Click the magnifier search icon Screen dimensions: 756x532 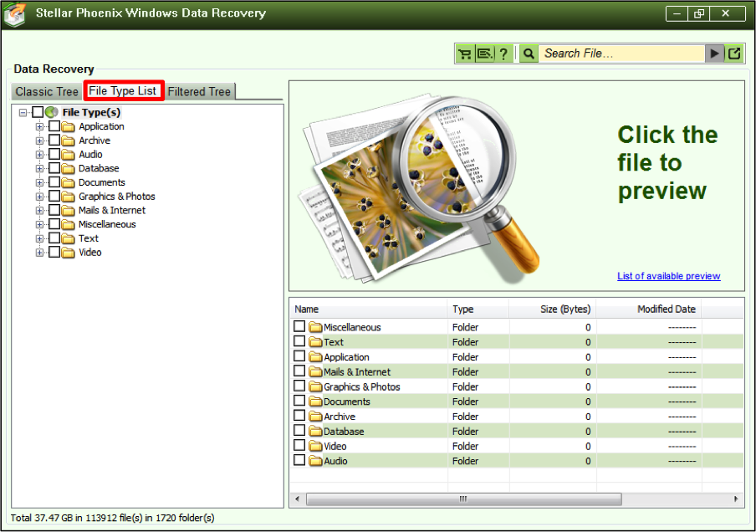(529, 54)
